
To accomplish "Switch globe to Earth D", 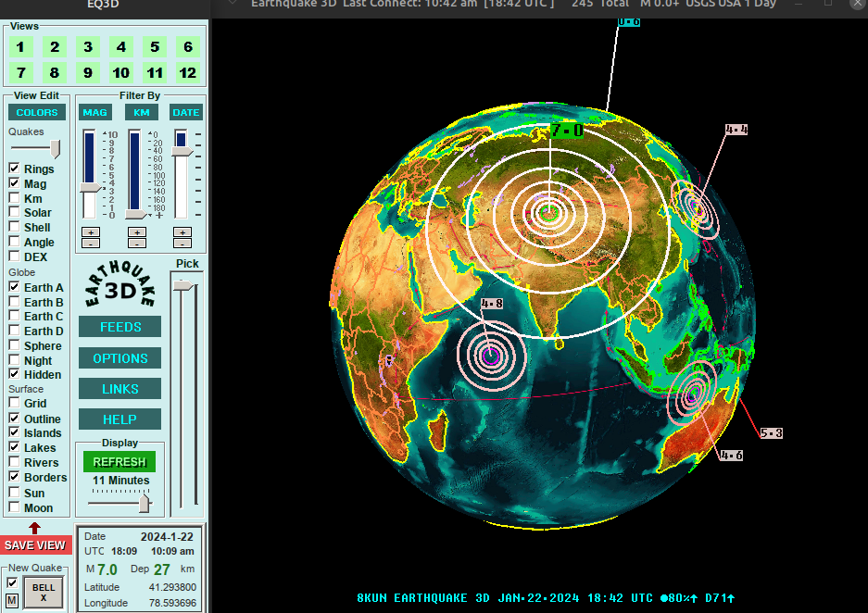I will click(15, 331).
